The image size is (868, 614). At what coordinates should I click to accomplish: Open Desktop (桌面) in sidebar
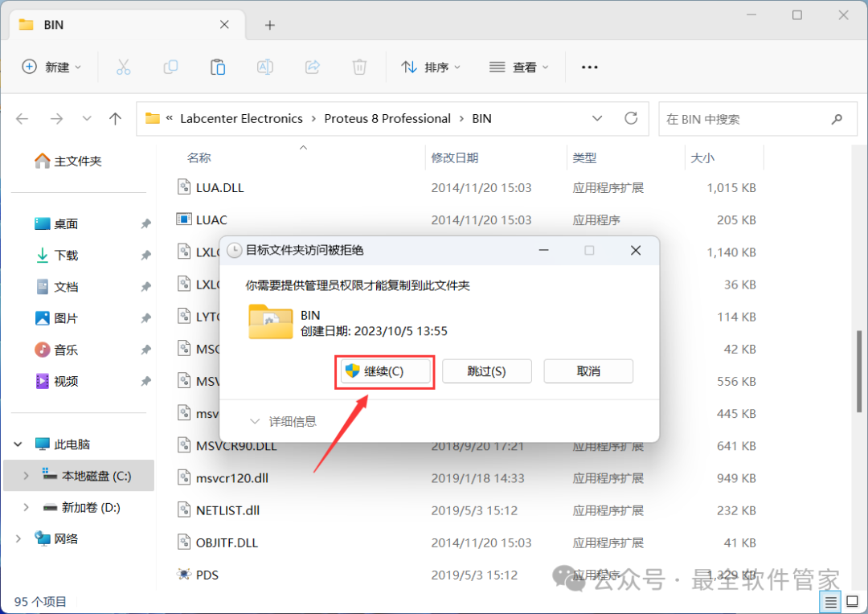(56, 223)
